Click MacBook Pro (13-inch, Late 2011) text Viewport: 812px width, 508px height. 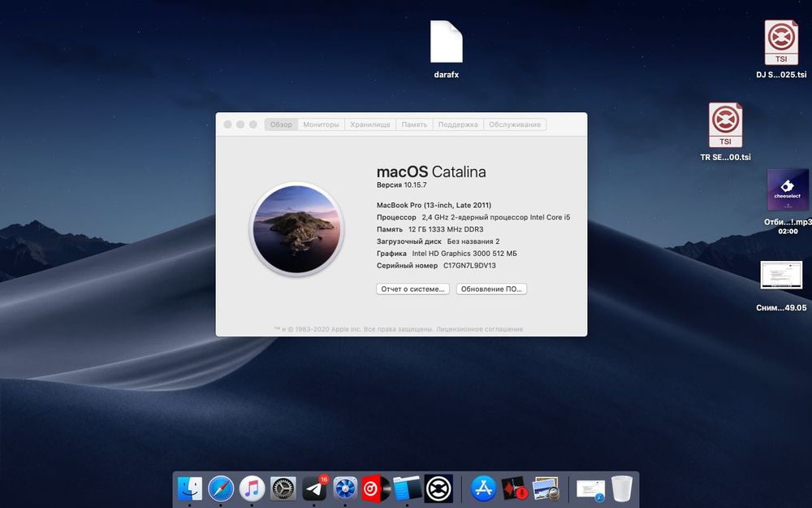(434, 206)
